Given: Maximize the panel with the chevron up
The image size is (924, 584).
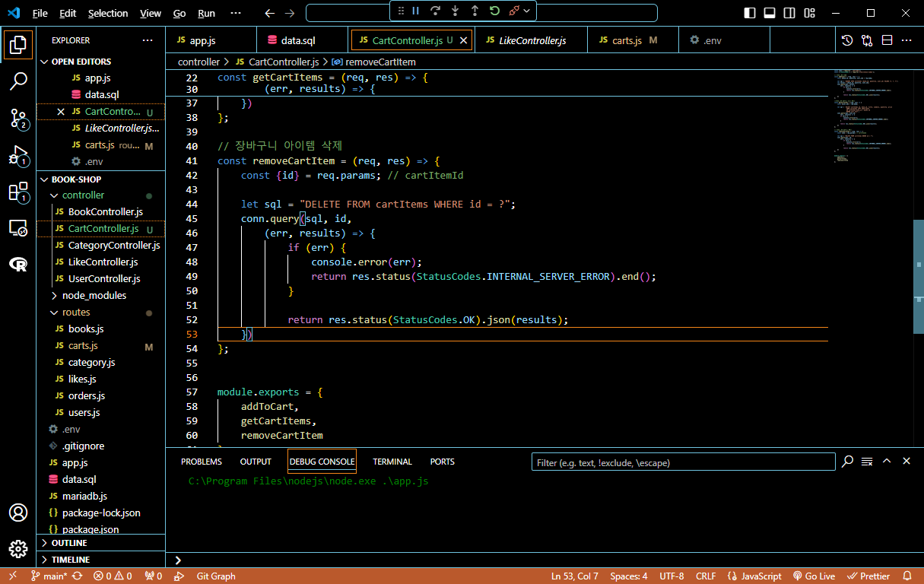Looking at the screenshot, I should click(887, 462).
